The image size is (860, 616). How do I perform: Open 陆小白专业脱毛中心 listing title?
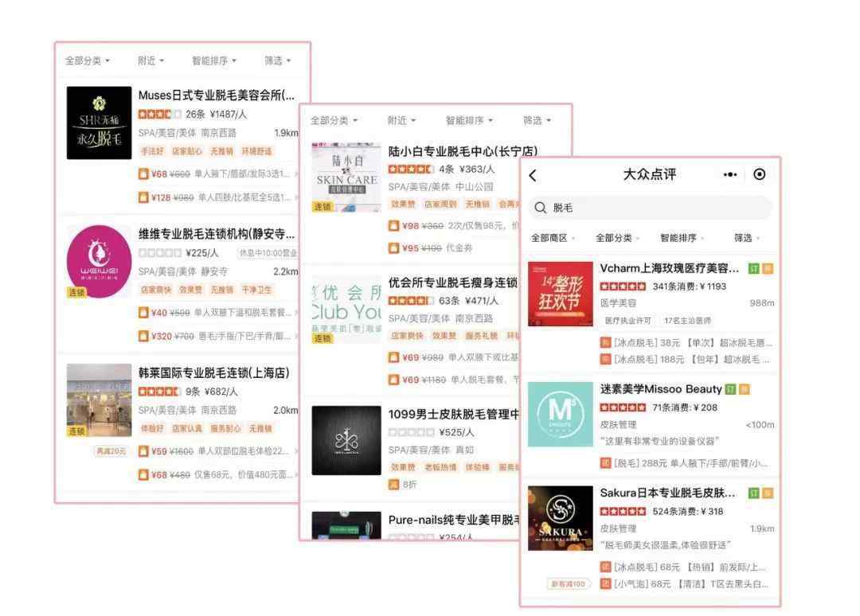pos(463,151)
